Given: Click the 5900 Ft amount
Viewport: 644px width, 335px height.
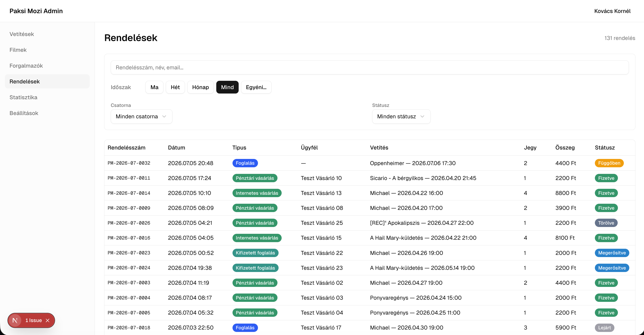Looking at the screenshot, I should tap(565, 328).
